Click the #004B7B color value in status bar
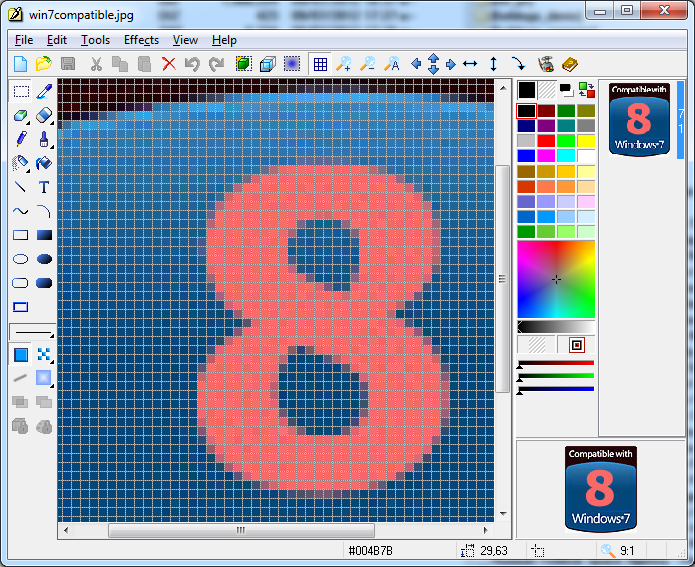Viewport: 695px width, 567px height. pyautogui.click(x=370, y=551)
